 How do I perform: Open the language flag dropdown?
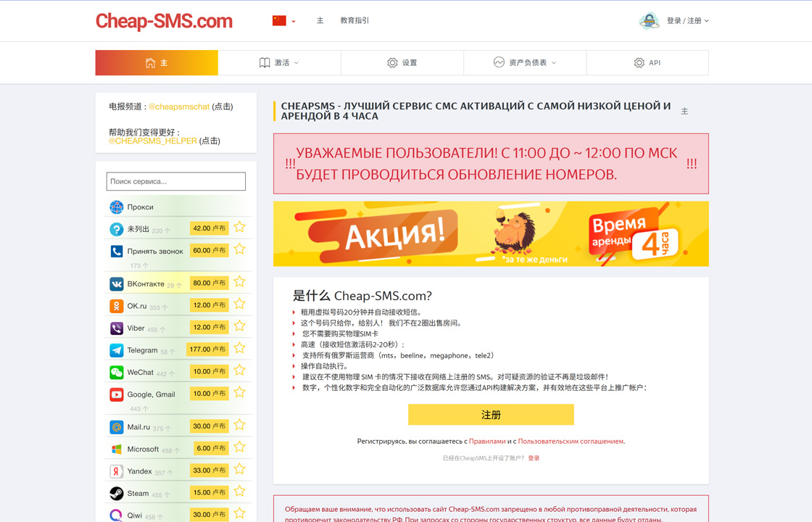pos(283,21)
